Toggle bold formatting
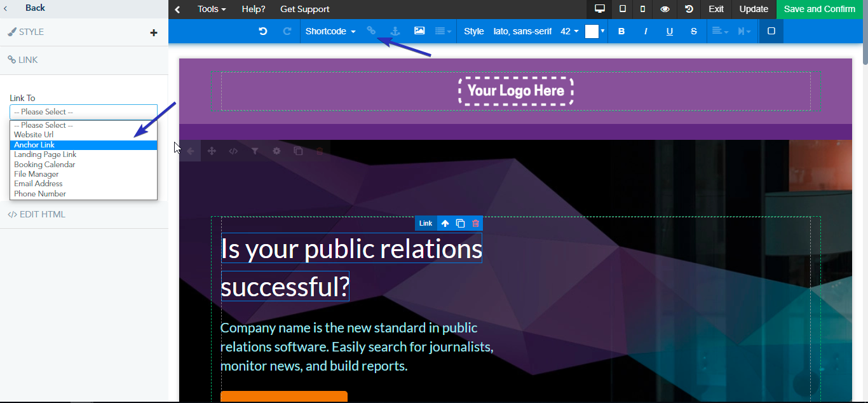The image size is (868, 403). [x=621, y=31]
